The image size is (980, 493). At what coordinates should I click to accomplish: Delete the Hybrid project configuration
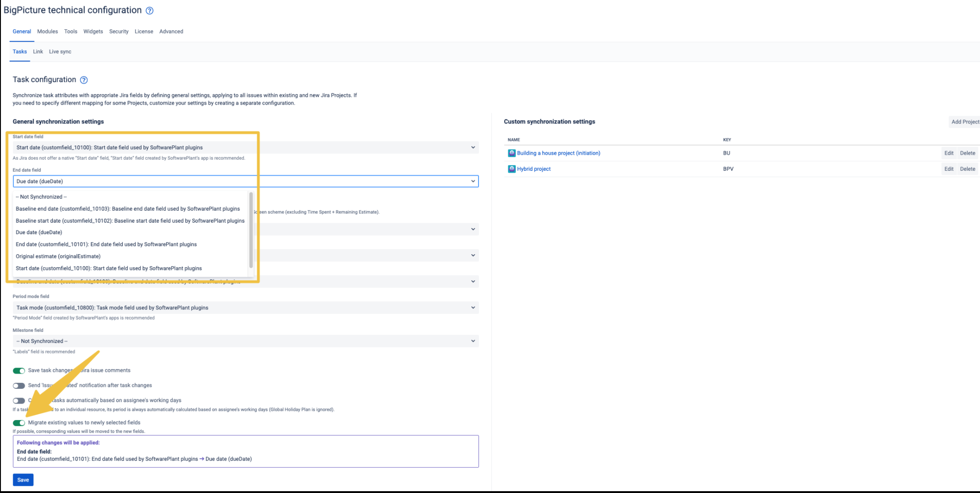click(968, 169)
